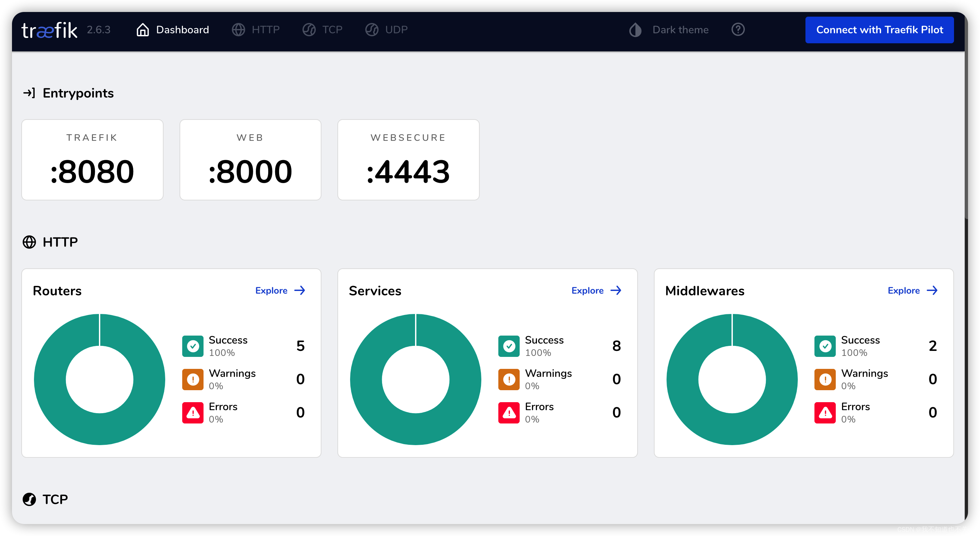Click the Traefik logo
The height and width of the screenshot is (536, 980).
[x=49, y=30]
